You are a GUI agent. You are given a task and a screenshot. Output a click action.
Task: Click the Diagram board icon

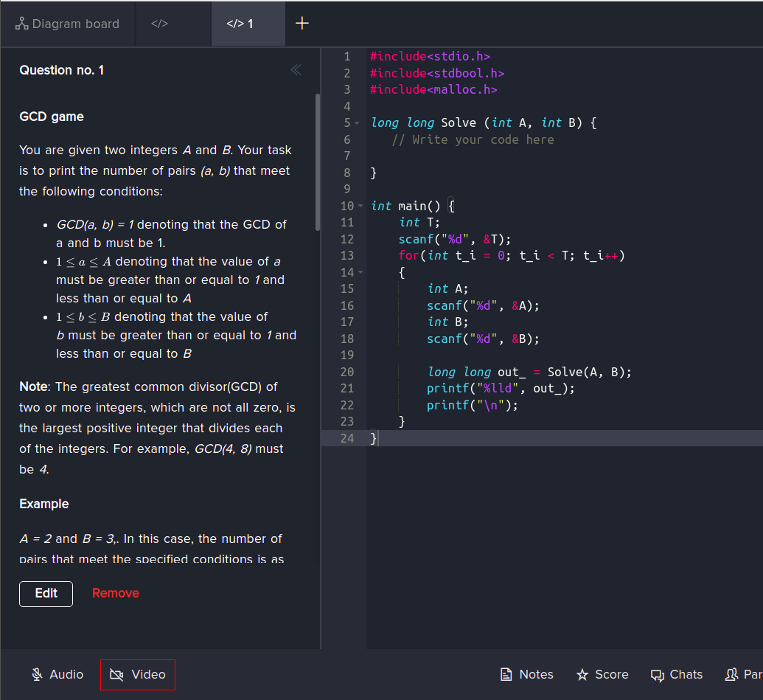(x=21, y=24)
